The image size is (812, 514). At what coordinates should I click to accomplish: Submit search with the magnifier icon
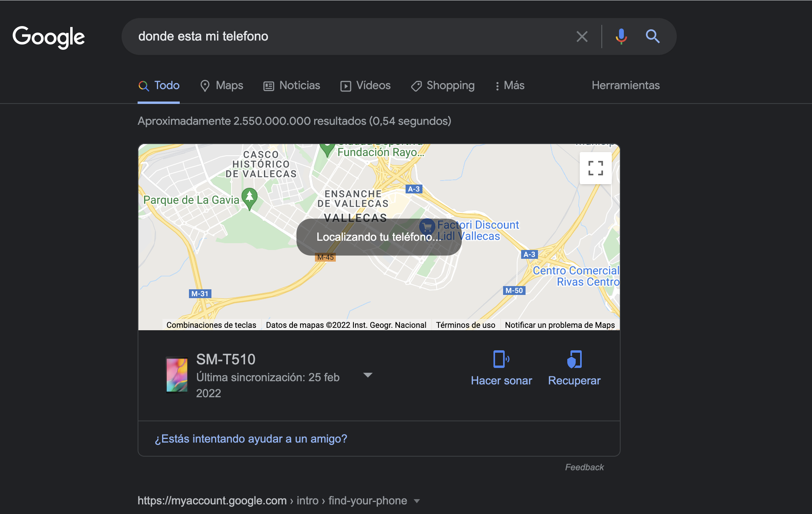tap(652, 37)
